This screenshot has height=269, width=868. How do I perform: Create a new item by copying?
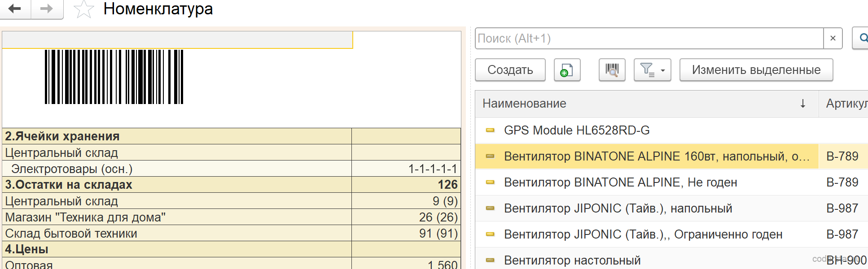pos(567,70)
